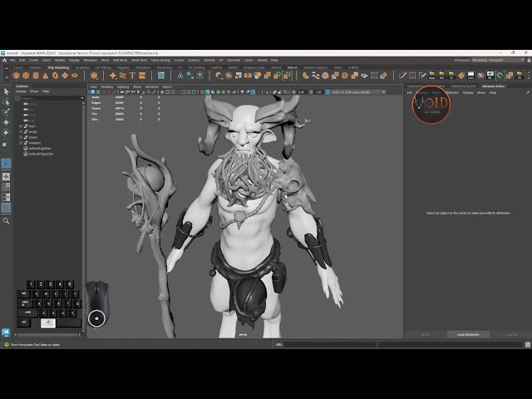This screenshot has width=532, height=399.
Task: Click the Home icon in menu bar
Action: pyautogui.click(x=4, y=60)
